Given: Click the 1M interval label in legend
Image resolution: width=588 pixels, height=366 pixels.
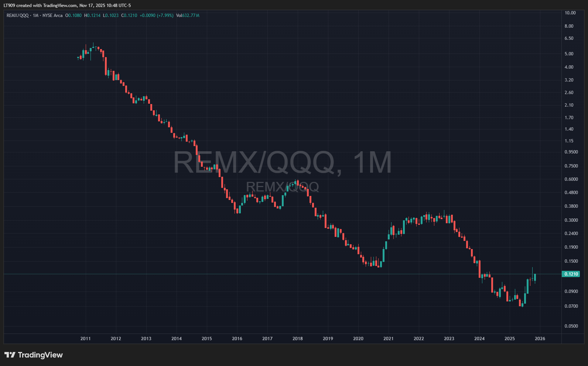Looking at the screenshot, I should point(35,15).
